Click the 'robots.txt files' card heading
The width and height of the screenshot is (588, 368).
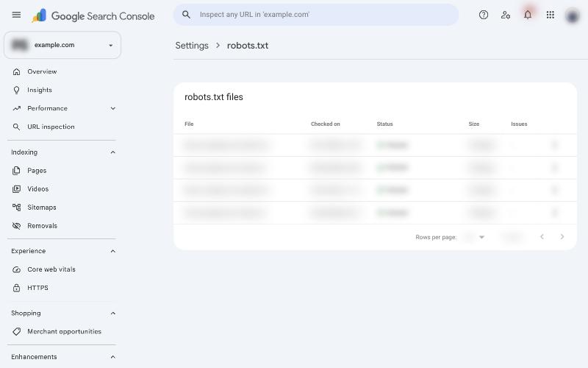[214, 97]
